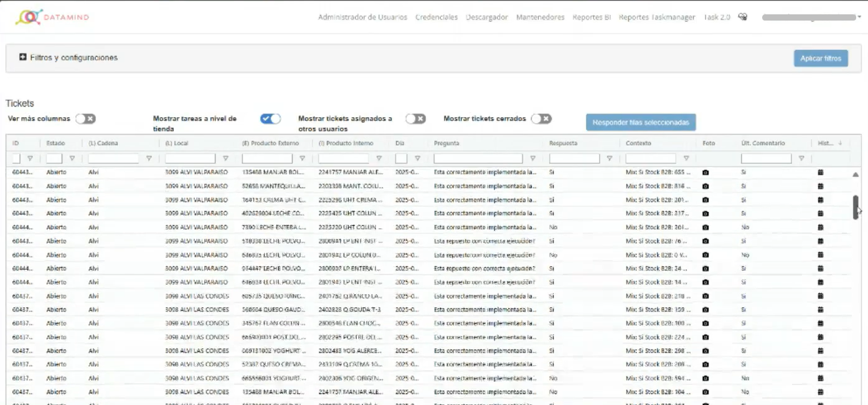Open Reportes Taskmanager
868x405 pixels.
pyautogui.click(x=657, y=17)
